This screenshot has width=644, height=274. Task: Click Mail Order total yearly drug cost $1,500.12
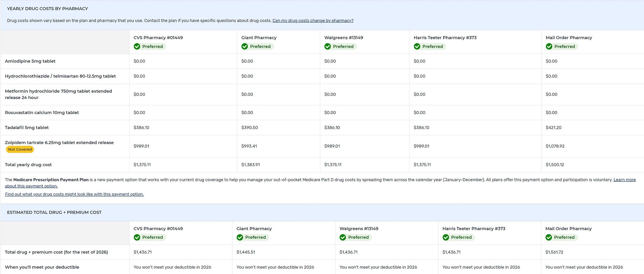point(555,165)
